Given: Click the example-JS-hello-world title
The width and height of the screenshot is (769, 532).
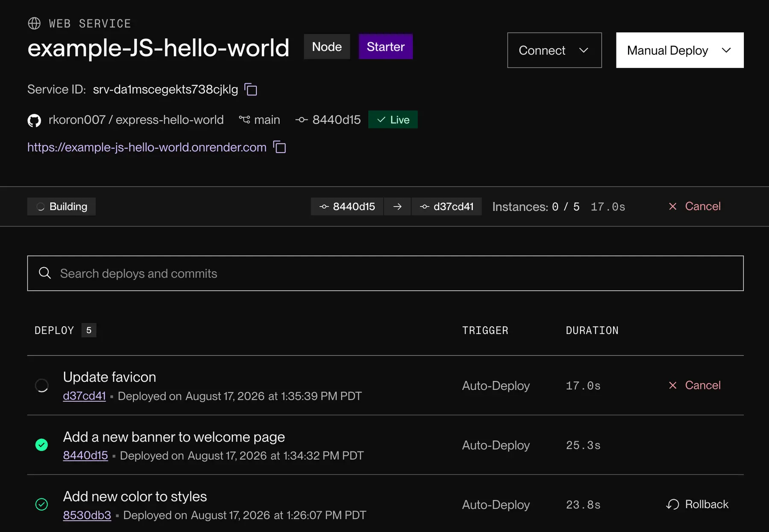Looking at the screenshot, I should [158, 47].
